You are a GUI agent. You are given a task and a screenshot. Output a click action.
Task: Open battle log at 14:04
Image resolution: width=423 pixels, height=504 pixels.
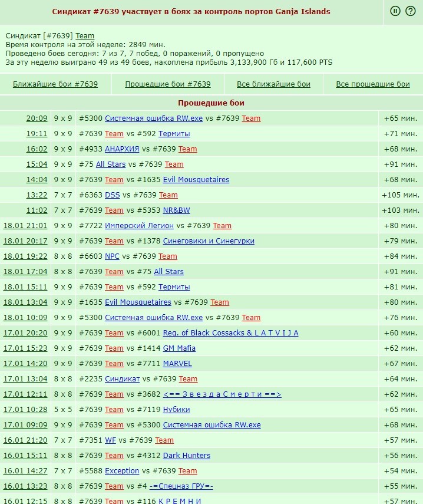point(37,180)
